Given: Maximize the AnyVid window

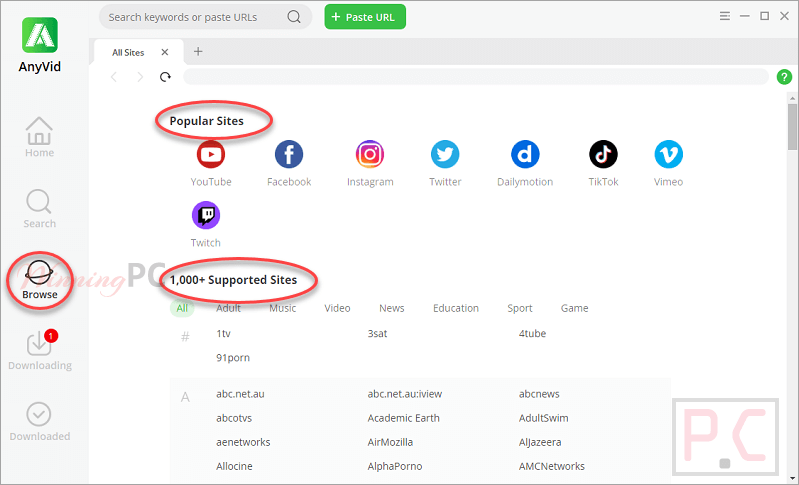Looking at the screenshot, I should (764, 16).
